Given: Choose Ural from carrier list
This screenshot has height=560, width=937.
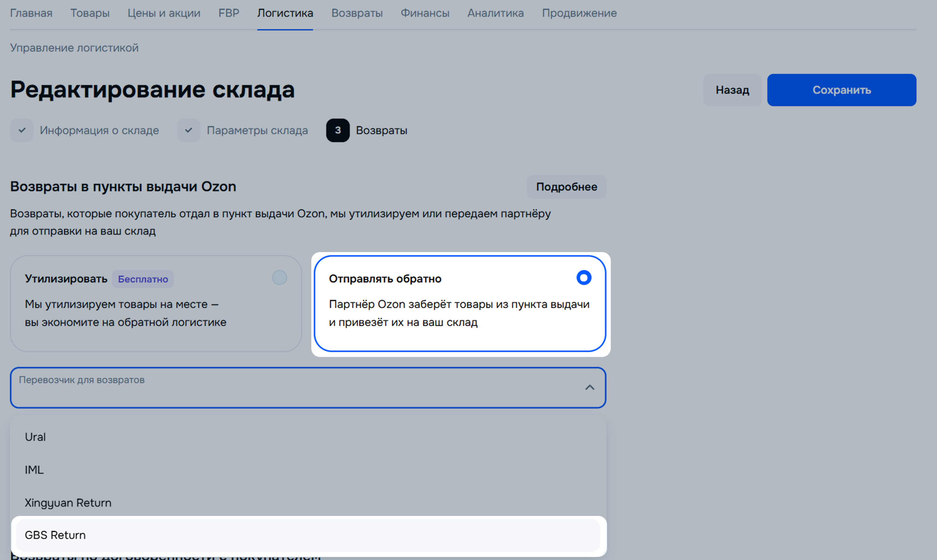Looking at the screenshot, I should tap(35, 437).
